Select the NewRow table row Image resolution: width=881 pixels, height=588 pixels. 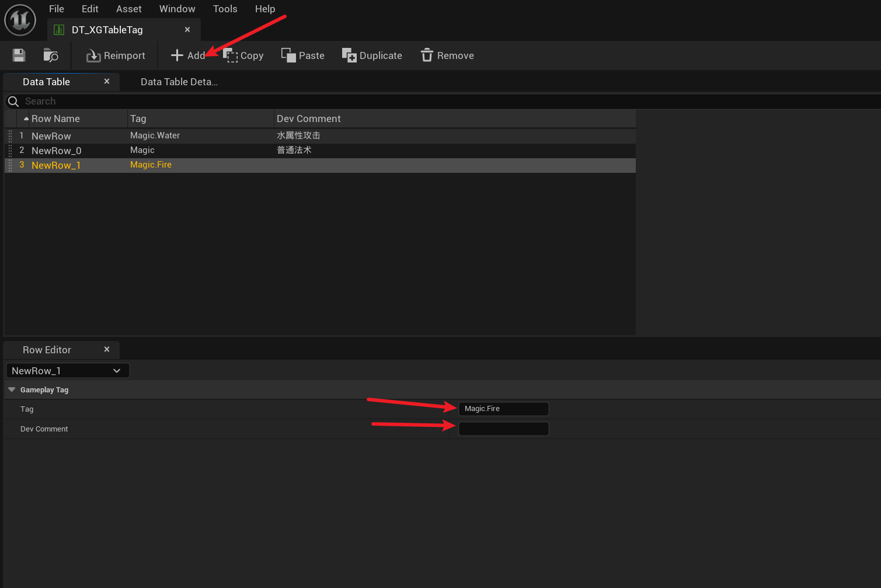click(320, 136)
